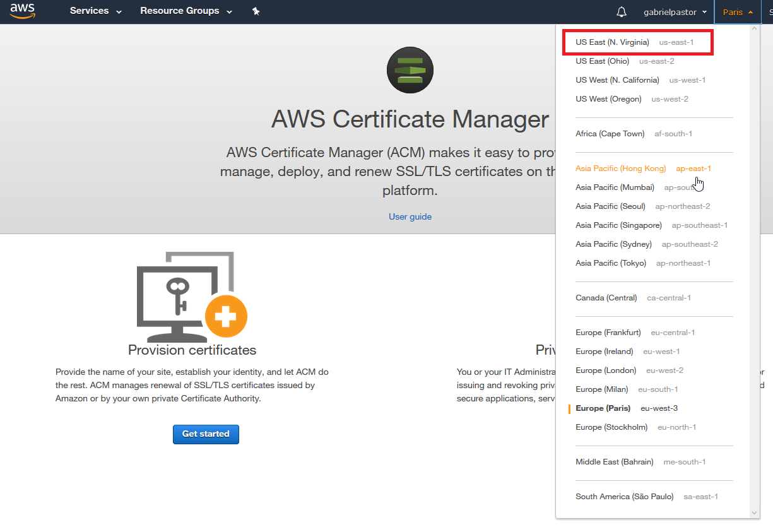Expand the Services menu
Screen dimensions: 773x532
96,11
